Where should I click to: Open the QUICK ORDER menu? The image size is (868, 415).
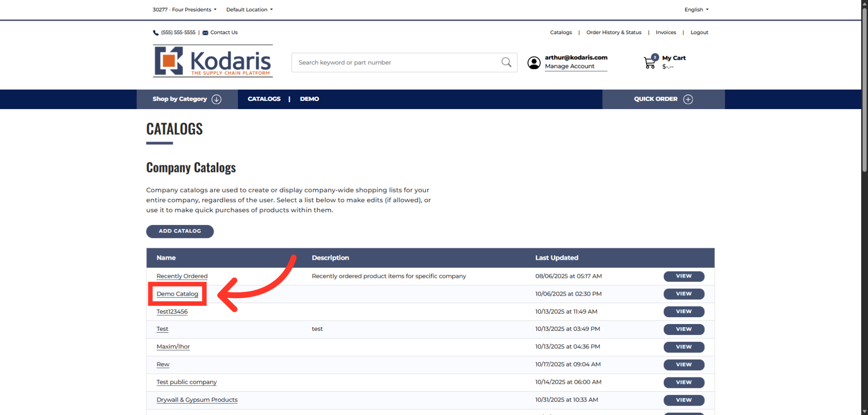point(663,99)
